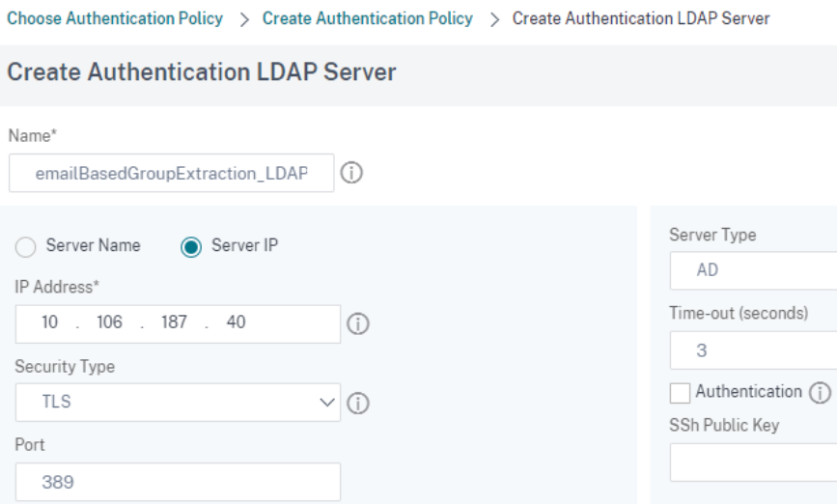837x504 pixels.
Task: Open the Server Type AD dropdown
Action: 753,270
